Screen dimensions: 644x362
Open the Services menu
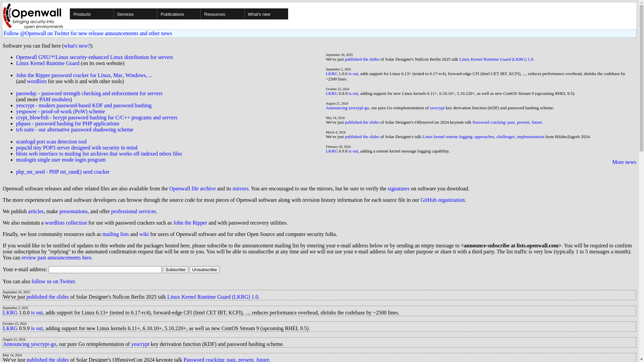(135, 14)
